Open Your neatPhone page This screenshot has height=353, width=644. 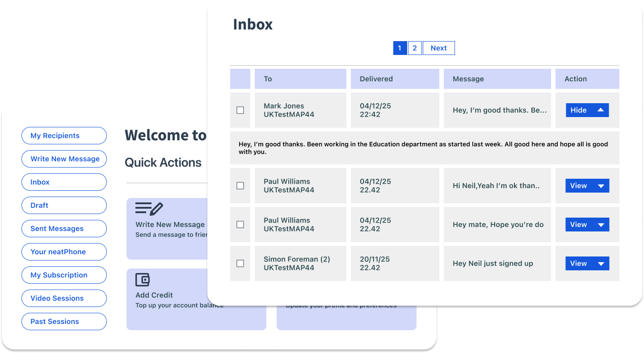coord(64,252)
